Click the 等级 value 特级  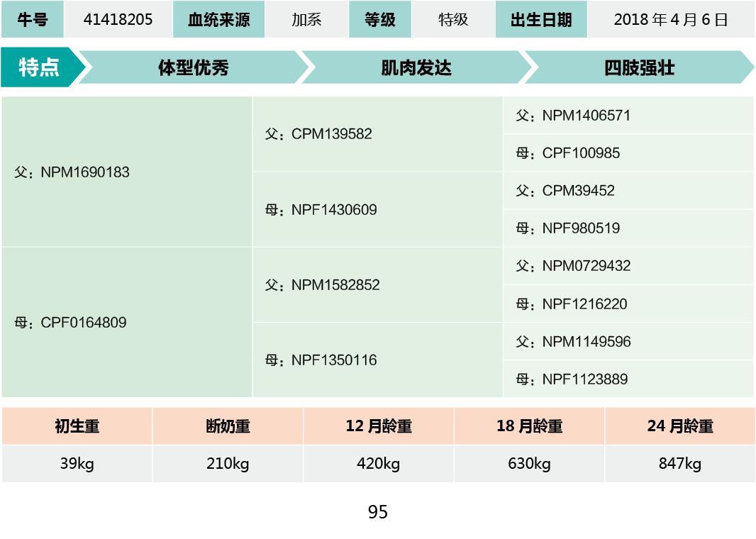point(453,20)
